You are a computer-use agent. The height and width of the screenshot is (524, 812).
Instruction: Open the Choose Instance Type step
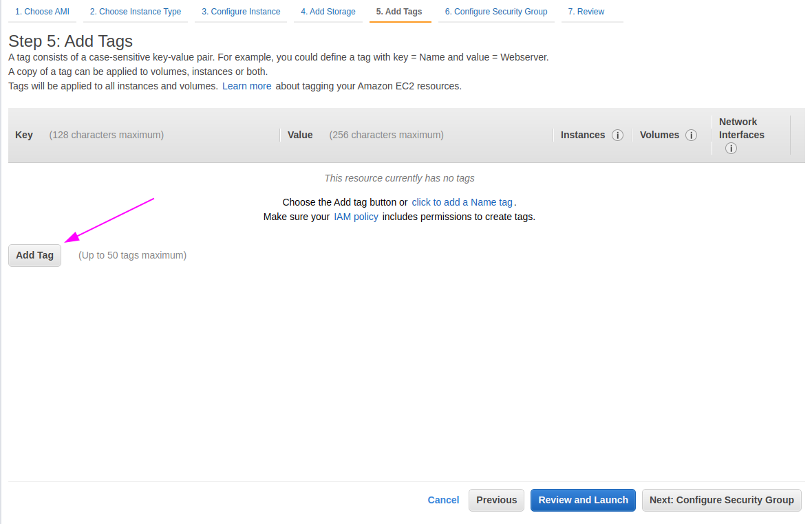pos(136,12)
